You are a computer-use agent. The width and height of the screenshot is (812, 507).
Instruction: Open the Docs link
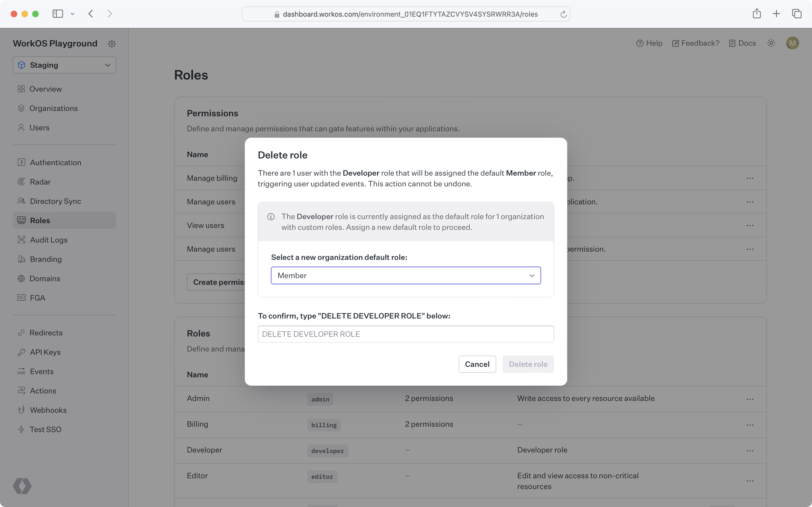coord(743,43)
